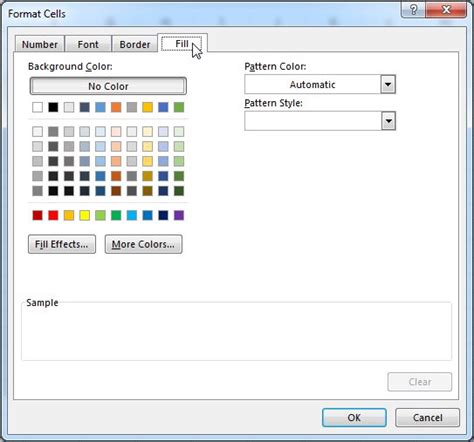The image size is (474, 442).
Task: Open the Help question mark button
Action: 413,9
